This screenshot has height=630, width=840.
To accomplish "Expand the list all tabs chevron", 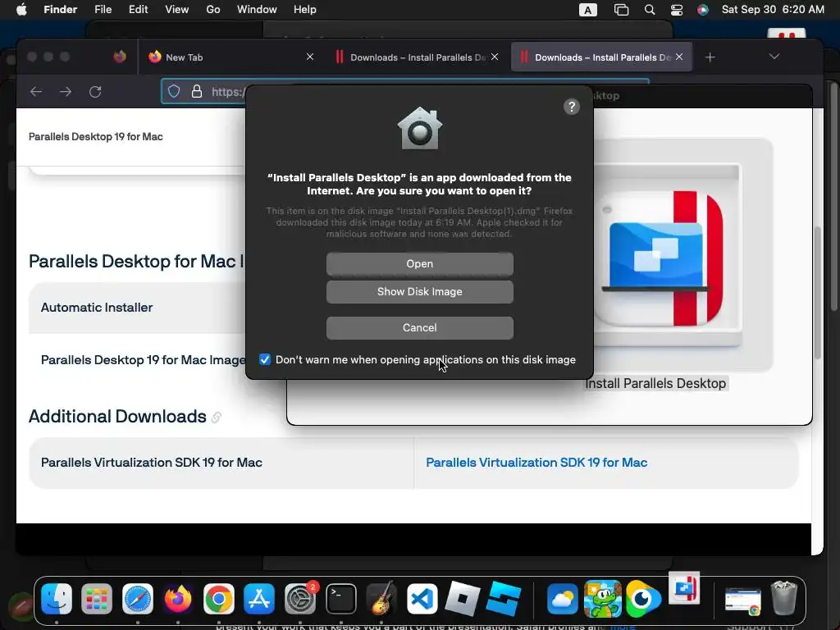I will pyautogui.click(x=774, y=57).
